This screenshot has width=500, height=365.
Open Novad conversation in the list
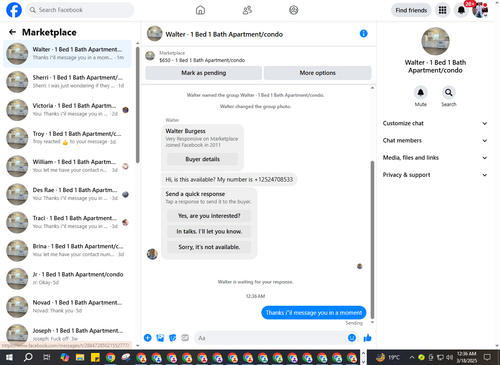tap(67, 307)
